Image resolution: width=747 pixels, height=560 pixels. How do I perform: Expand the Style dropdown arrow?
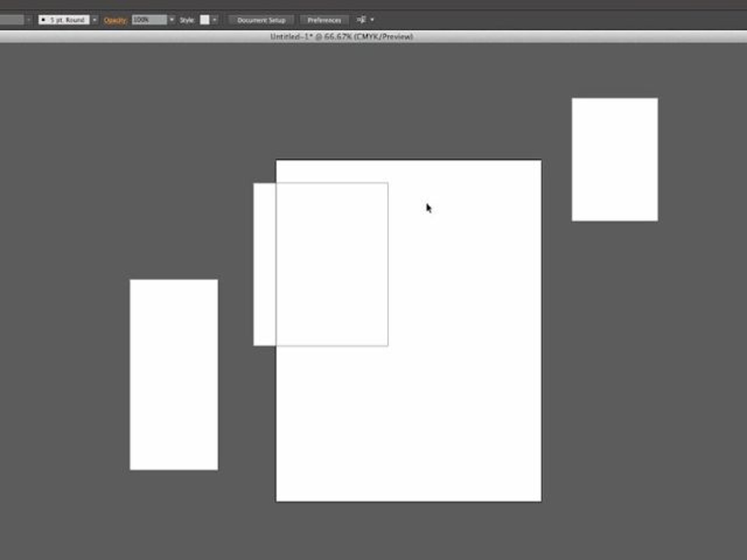pyautogui.click(x=214, y=20)
